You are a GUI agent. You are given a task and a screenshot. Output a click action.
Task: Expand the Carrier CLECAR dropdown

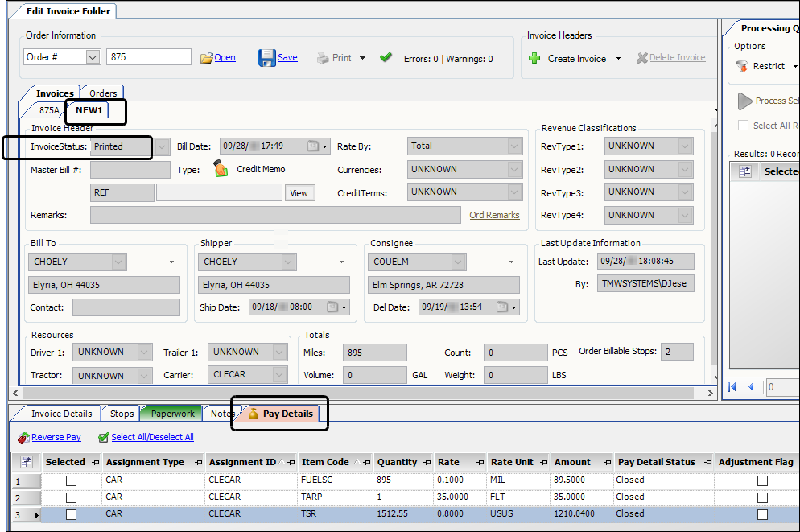pos(278,374)
